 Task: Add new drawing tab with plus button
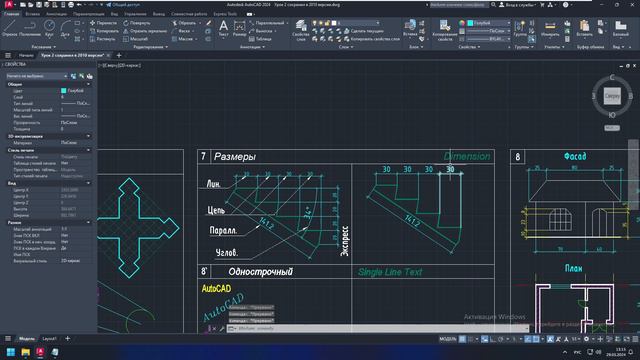[119, 55]
